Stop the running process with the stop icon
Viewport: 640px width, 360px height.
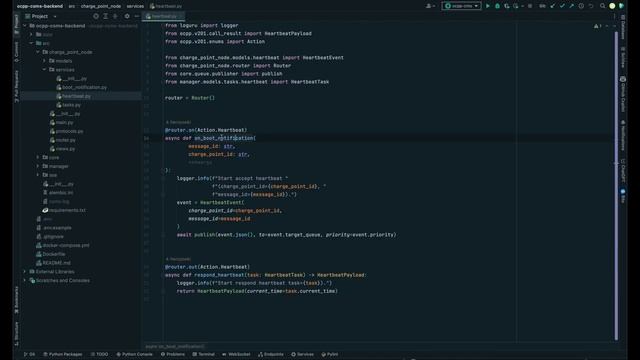(530, 6)
